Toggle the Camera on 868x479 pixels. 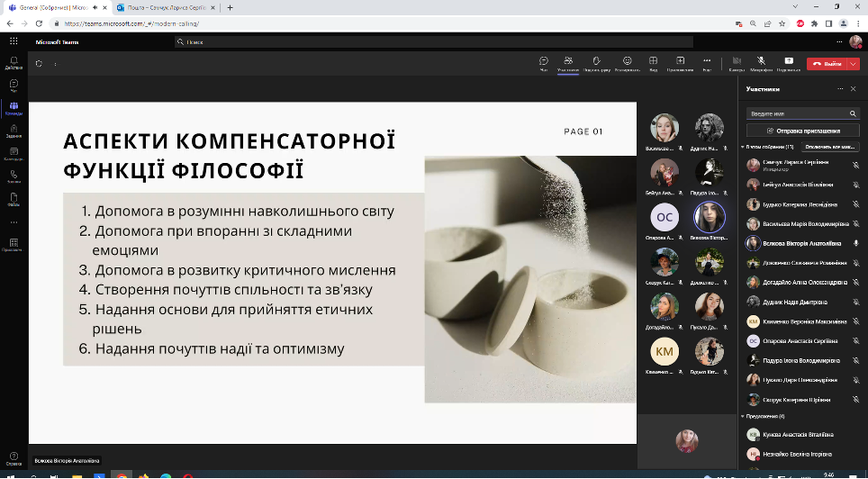[x=737, y=64]
